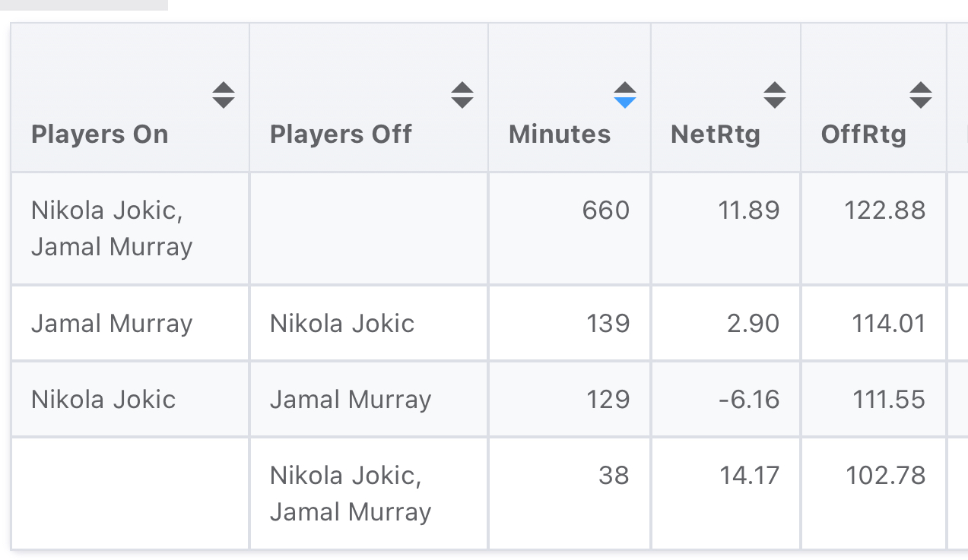Screen dimensions: 968x560
Task: Click the 660 minutes cell
Action: [606, 210]
